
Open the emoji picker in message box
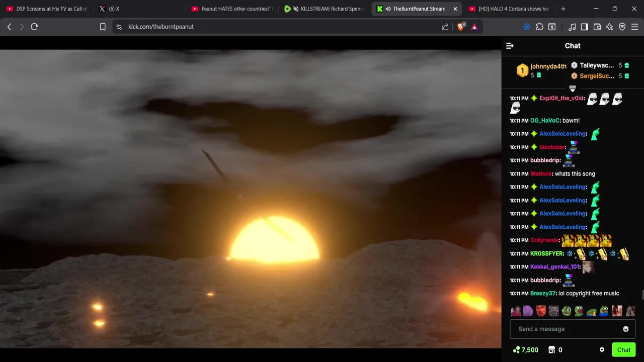click(x=626, y=329)
